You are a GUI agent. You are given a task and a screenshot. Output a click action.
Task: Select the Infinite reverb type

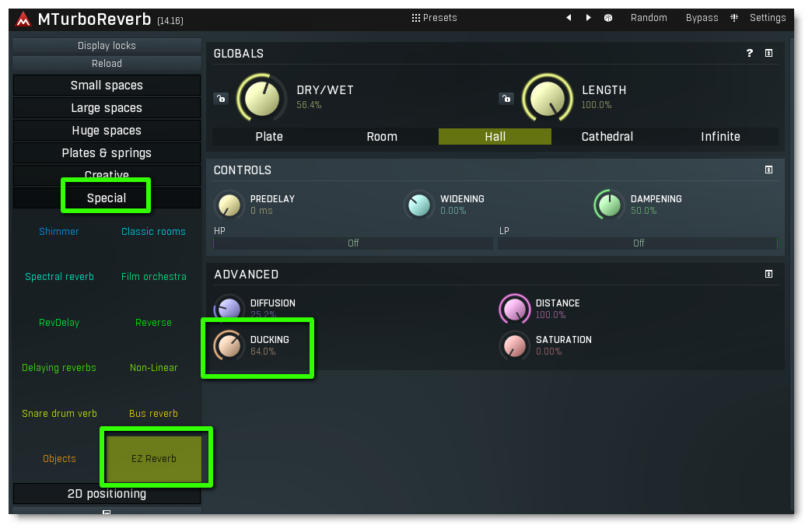coord(720,136)
